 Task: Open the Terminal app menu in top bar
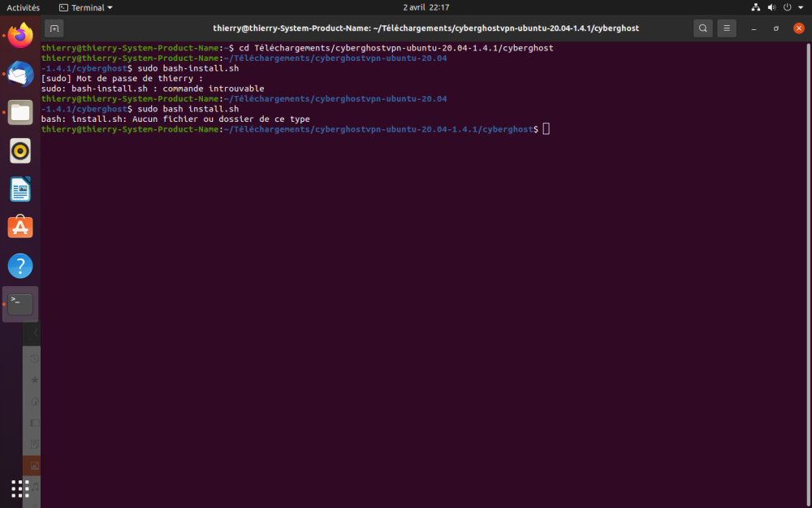86,7
